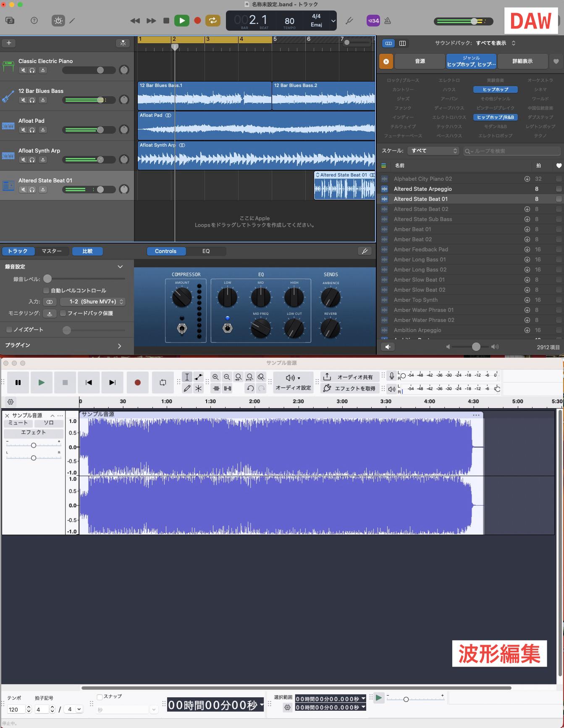Click the GarageBand cycle loop button
This screenshot has height=728, width=564.
pos(213,21)
